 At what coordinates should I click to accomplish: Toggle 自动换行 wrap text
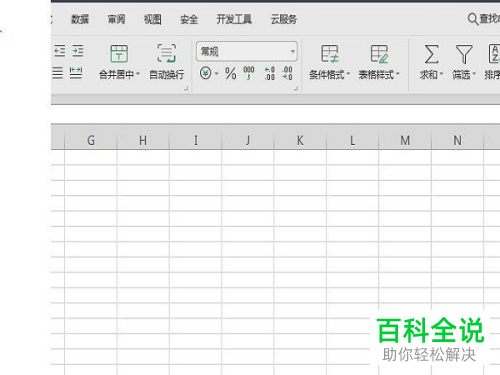click(167, 62)
